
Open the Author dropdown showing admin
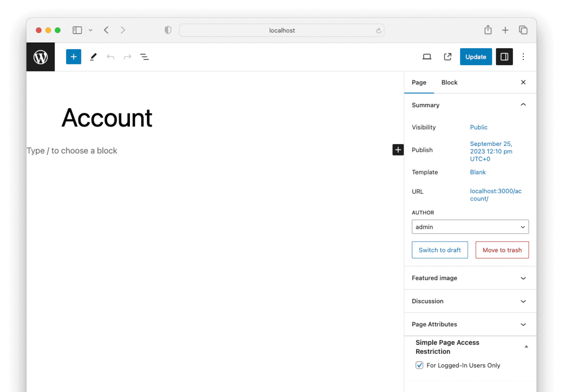tap(470, 227)
